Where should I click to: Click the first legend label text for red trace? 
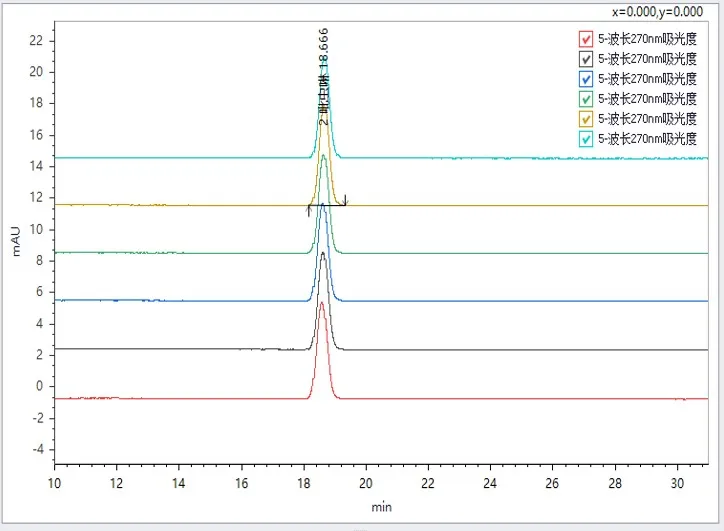point(647,39)
